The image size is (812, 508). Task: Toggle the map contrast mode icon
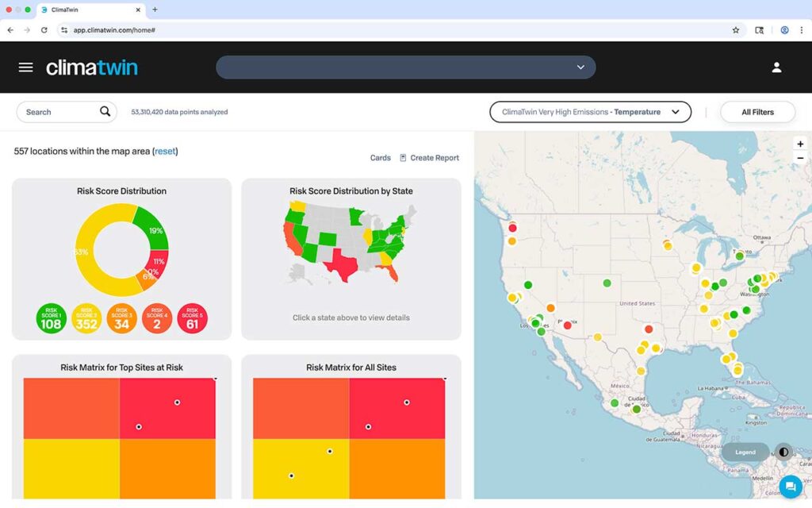783,452
